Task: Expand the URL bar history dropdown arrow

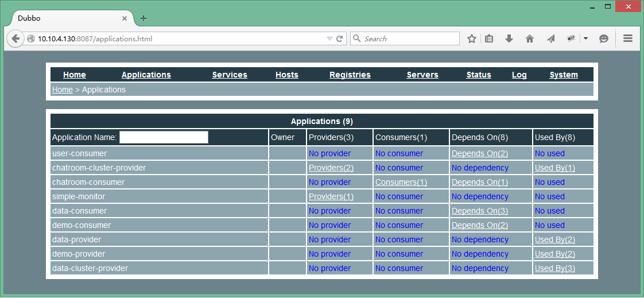Action: click(x=329, y=39)
